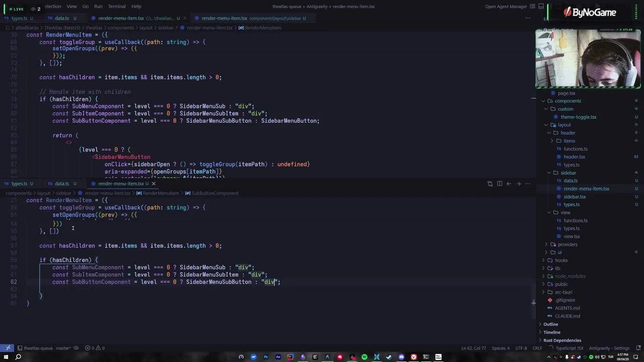Viewport: 644px width, 362px height.
Task: Open Ln 62, Col 77 go-to-line
Action: click(473, 348)
